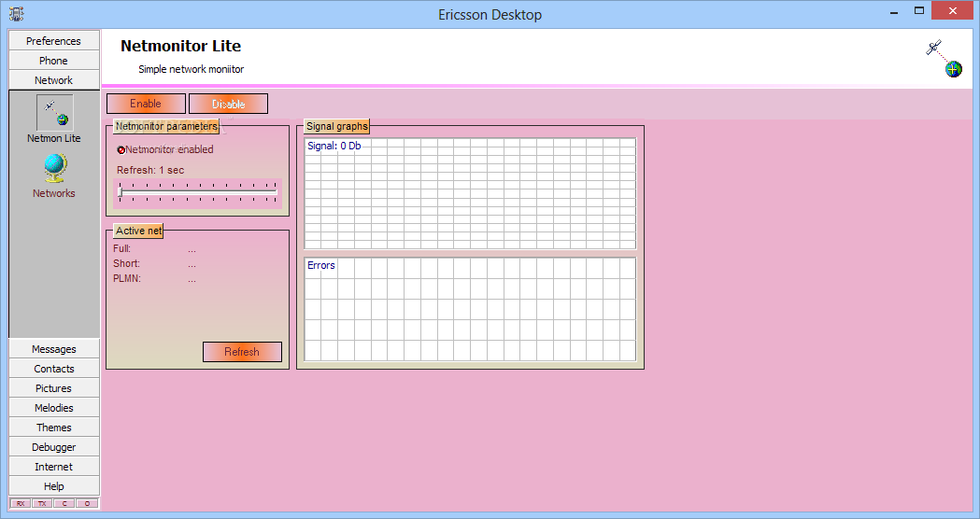Click the satellite globe icon in header
The image size is (980, 519).
click(x=944, y=59)
